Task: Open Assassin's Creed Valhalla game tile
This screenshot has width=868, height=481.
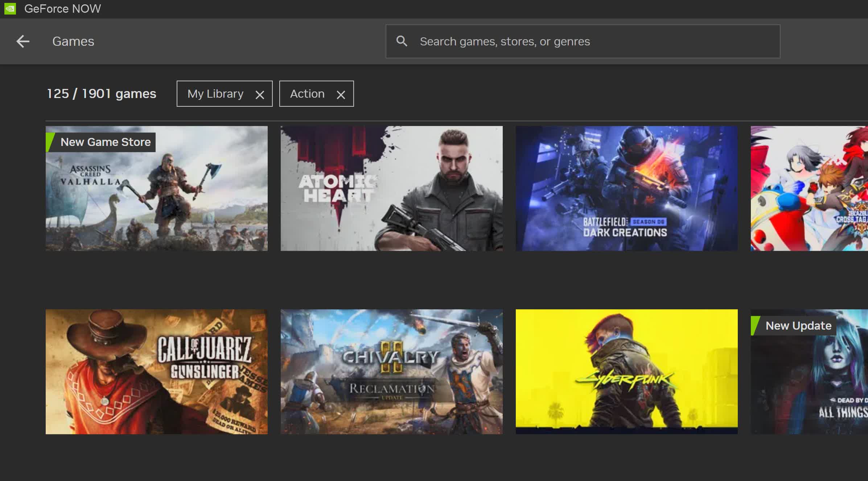Action: tap(157, 188)
